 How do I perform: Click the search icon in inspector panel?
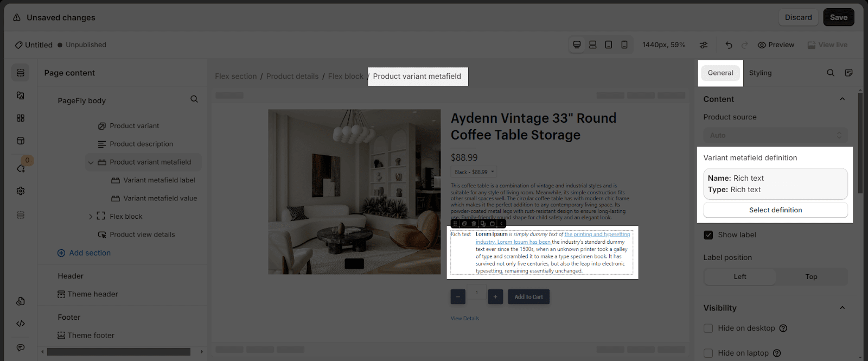pyautogui.click(x=831, y=73)
